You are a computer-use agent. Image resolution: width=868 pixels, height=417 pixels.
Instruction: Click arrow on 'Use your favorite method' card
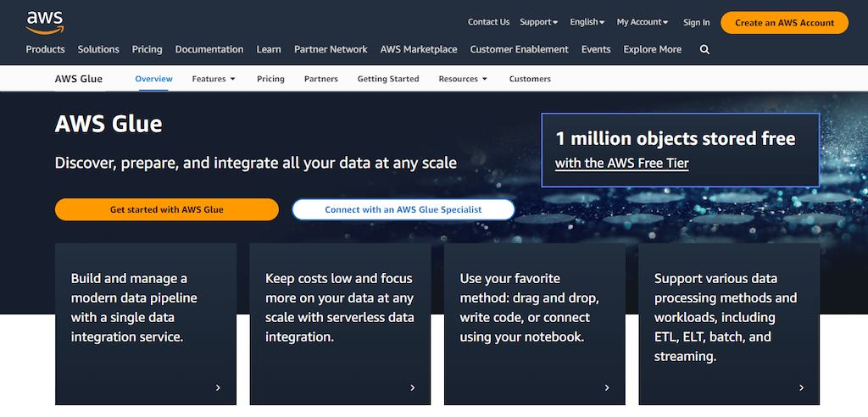click(x=607, y=387)
